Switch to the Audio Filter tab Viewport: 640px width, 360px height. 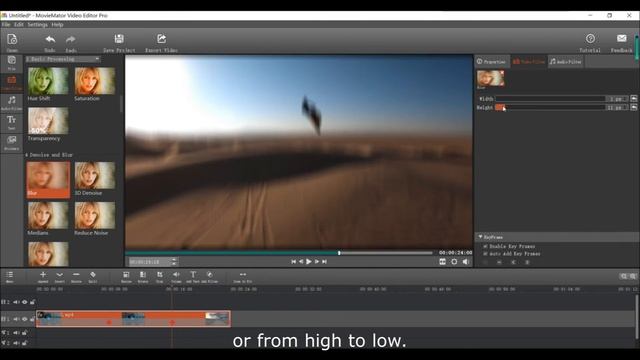(565, 62)
